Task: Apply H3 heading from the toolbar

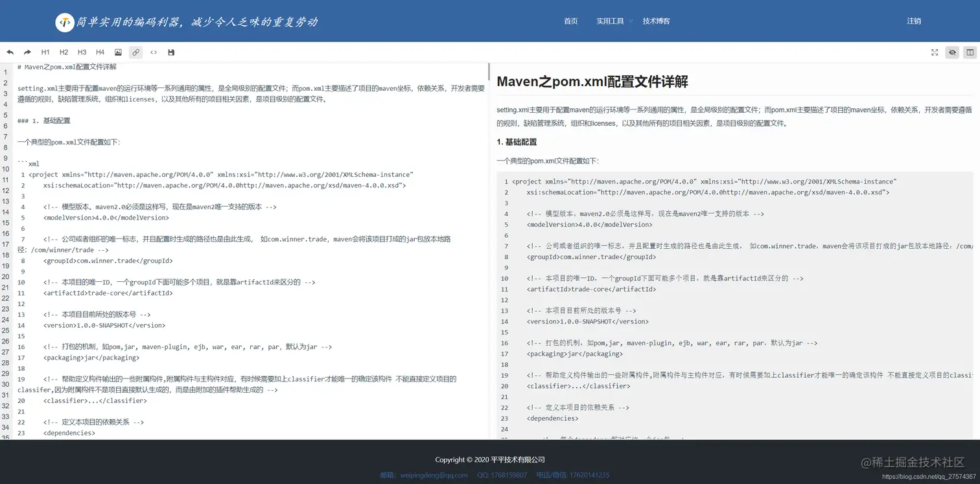Action: click(x=82, y=52)
